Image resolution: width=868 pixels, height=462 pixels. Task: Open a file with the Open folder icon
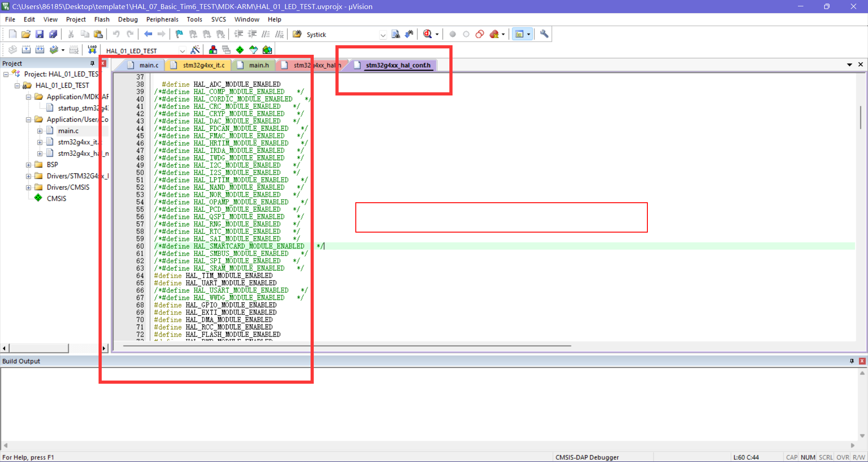click(26, 34)
